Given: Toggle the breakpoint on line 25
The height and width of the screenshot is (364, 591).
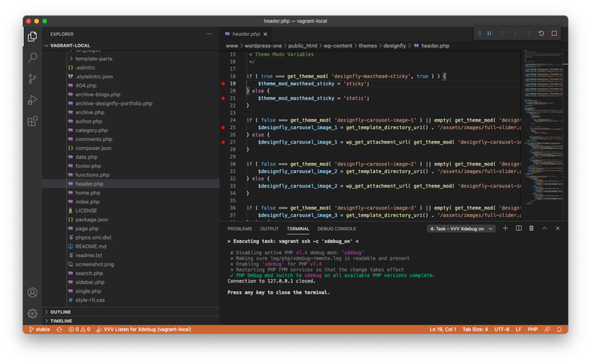Looking at the screenshot, I should pos(223,127).
